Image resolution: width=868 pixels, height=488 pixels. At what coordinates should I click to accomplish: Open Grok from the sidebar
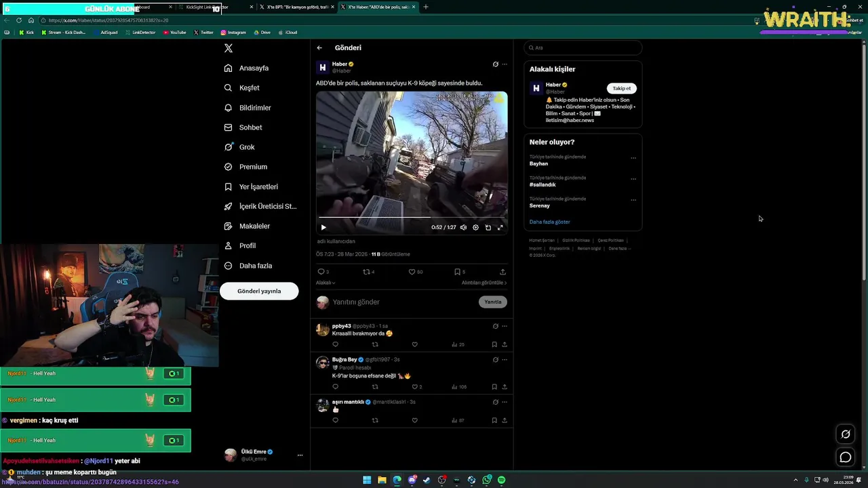click(x=239, y=147)
